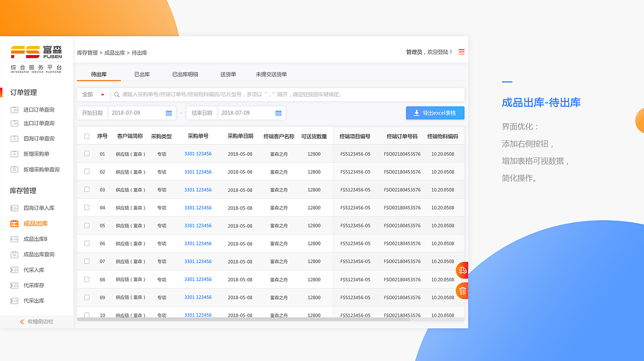Switch to the 待出库 tab
Image resolution: width=644 pixels, height=361 pixels.
(x=99, y=74)
